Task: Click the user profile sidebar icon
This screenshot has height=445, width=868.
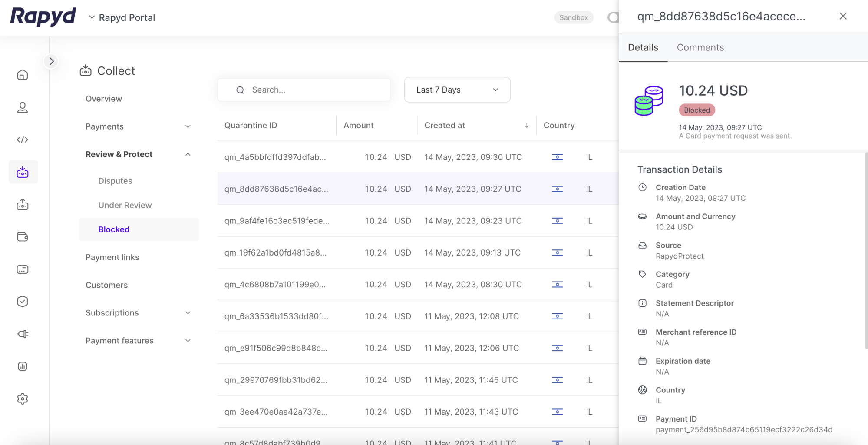Action: pos(23,107)
